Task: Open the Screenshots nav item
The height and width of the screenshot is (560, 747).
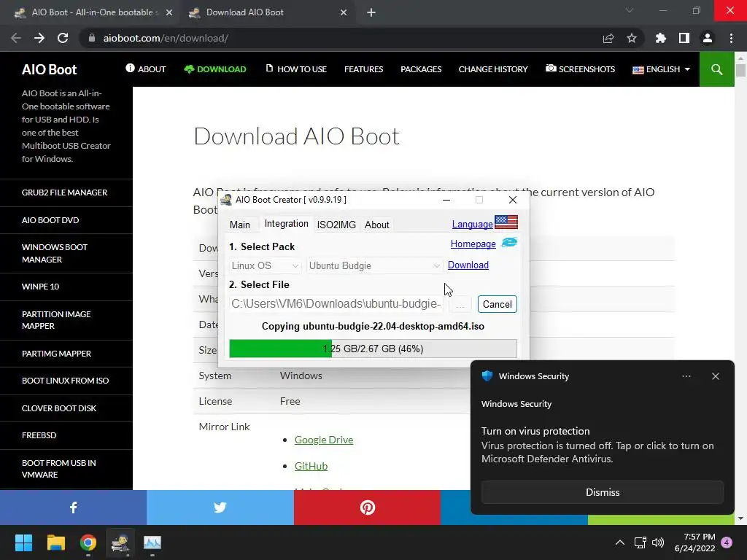Action: (580, 69)
